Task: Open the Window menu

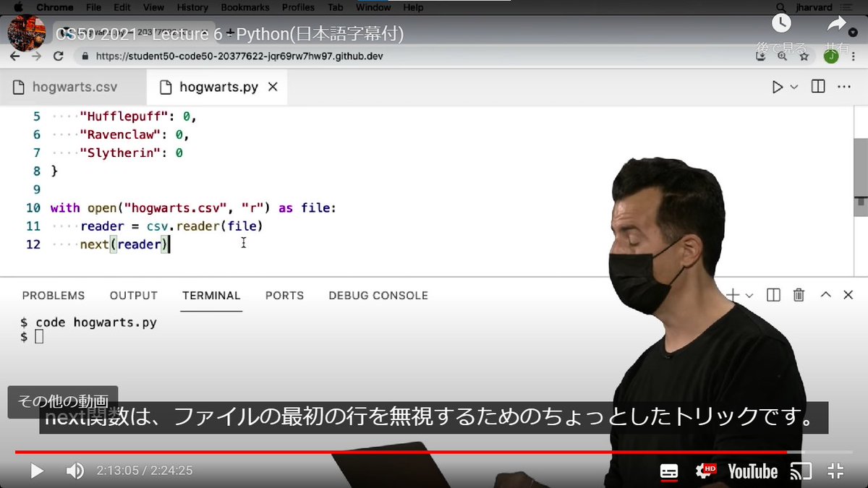Action: (373, 7)
